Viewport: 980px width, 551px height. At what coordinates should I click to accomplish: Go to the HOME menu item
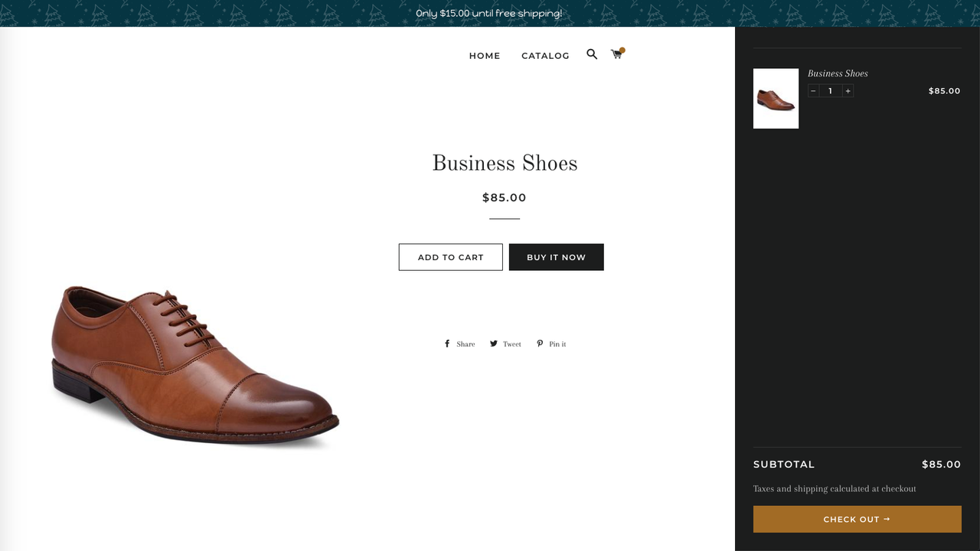point(485,56)
